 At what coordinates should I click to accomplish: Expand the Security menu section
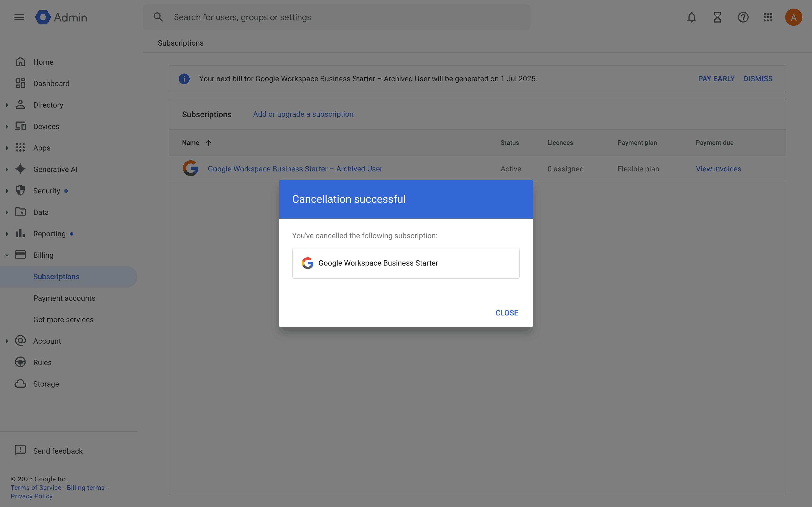[x=7, y=191]
